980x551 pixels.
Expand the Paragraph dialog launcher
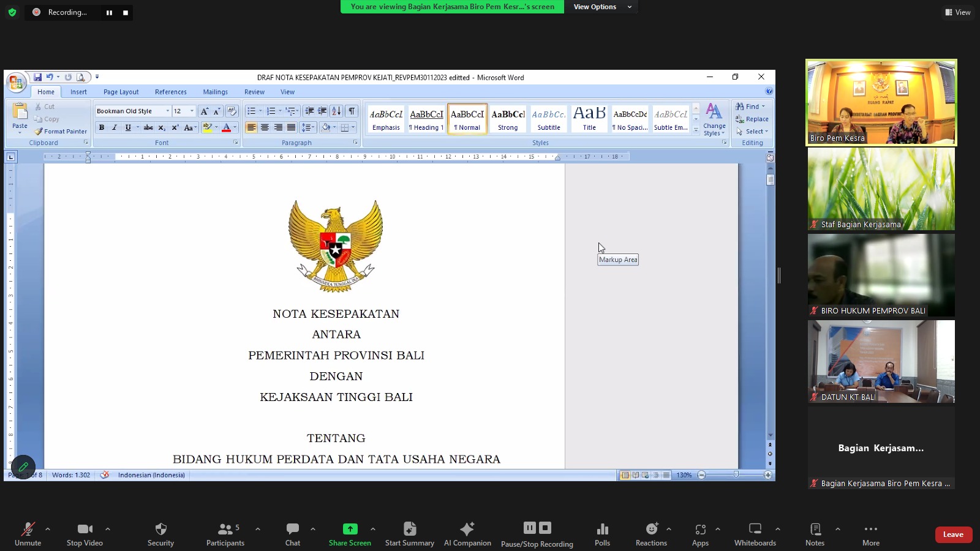[x=355, y=143]
